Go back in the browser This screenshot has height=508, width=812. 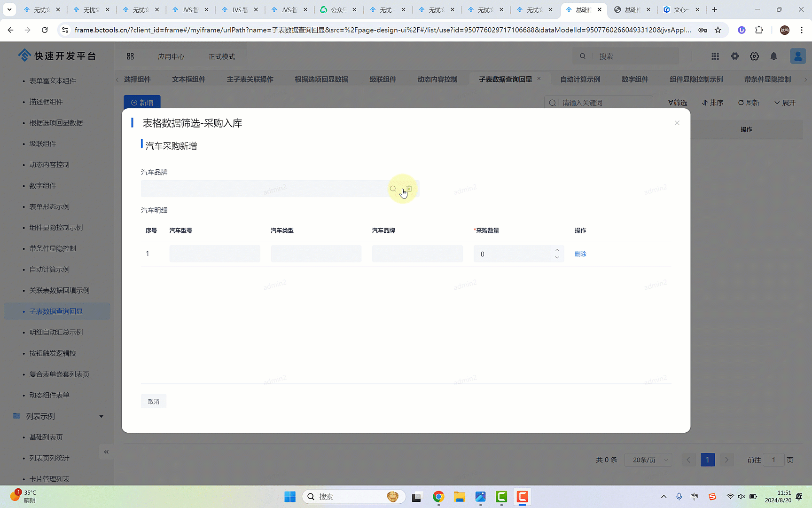[x=10, y=30]
